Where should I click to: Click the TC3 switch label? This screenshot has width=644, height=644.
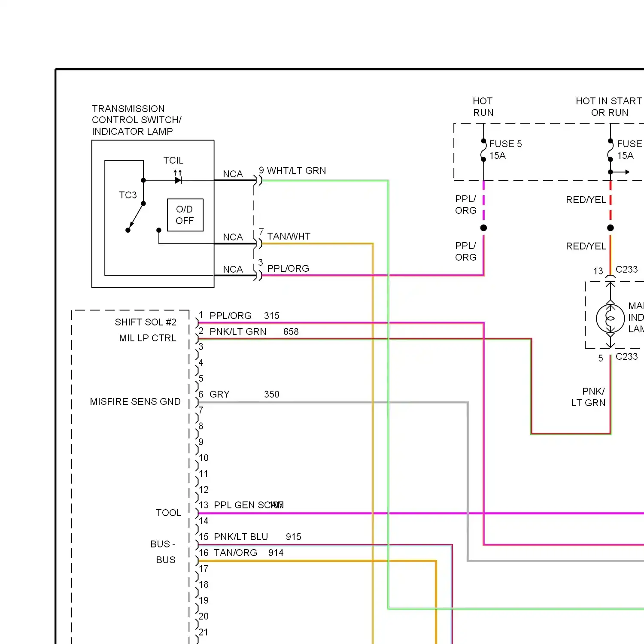coord(128,195)
